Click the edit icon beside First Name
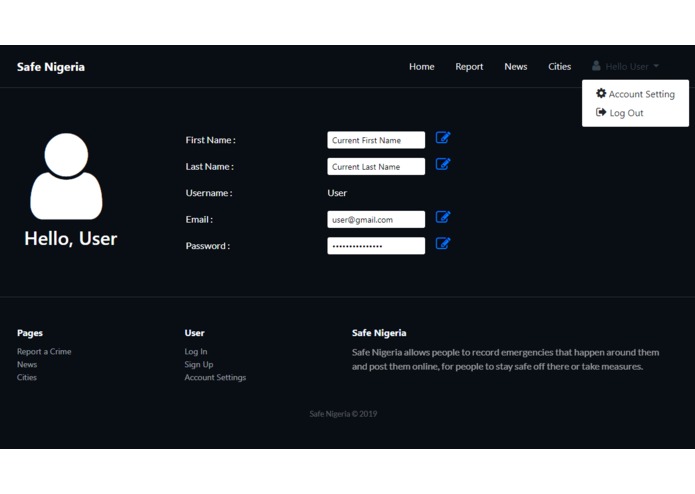Screen dimensions: 695x494 pos(443,138)
